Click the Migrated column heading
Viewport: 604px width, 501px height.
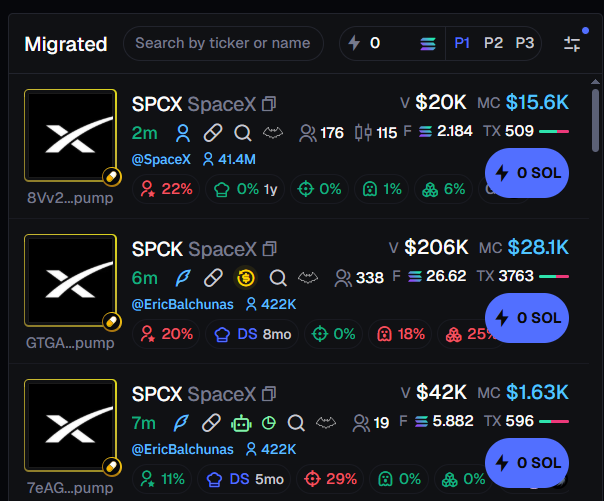[65, 44]
